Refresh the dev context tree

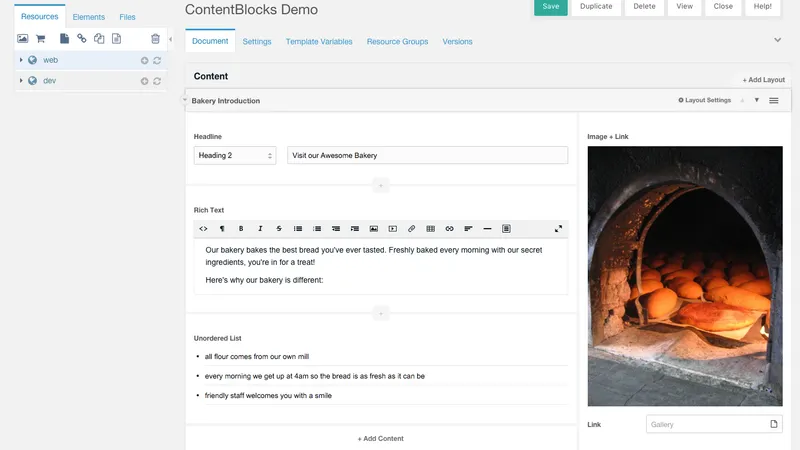click(x=157, y=81)
